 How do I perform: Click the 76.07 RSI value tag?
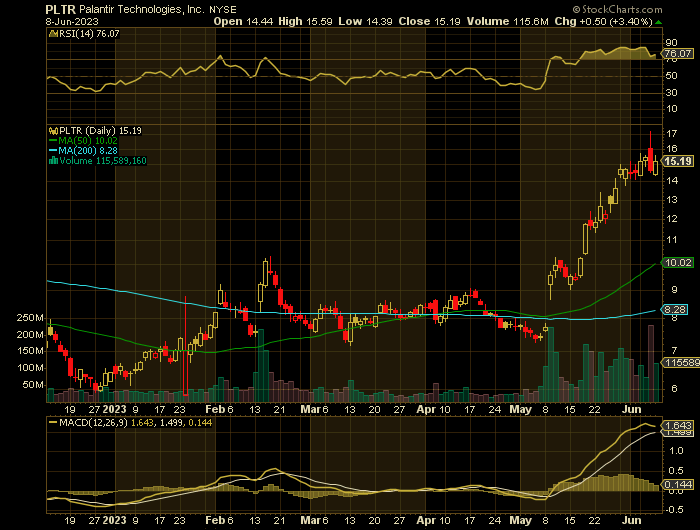coord(678,53)
